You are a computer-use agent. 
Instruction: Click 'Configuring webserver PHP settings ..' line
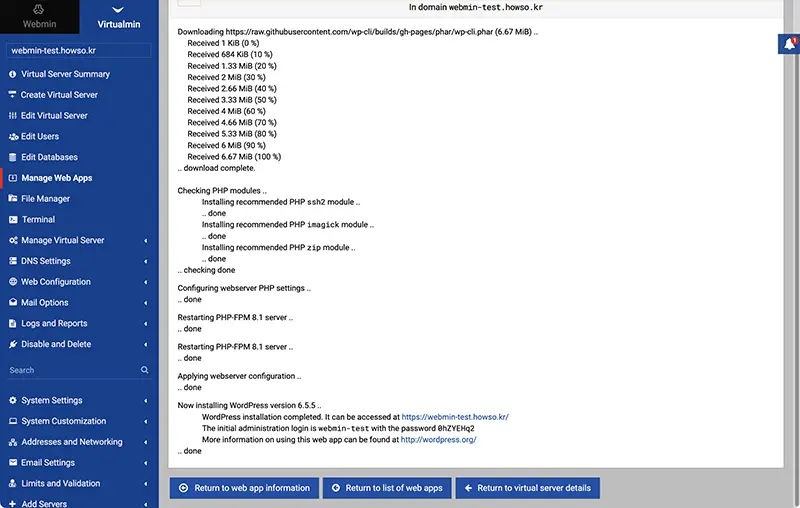[x=244, y=288]
